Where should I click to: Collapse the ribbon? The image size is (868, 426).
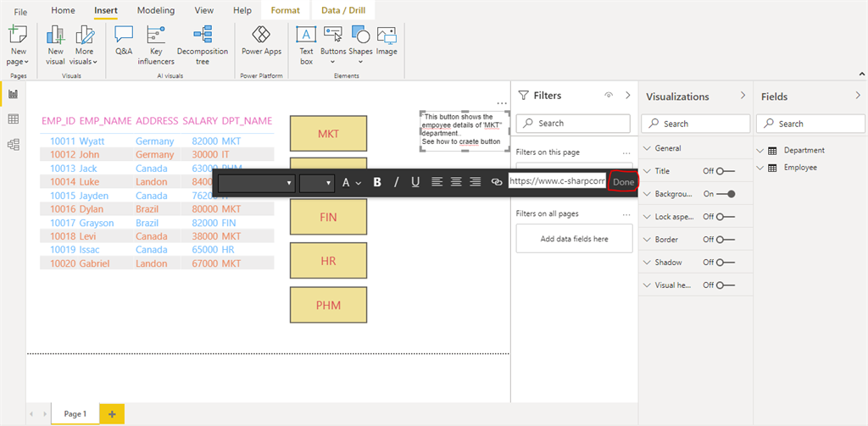coord(861,74)
